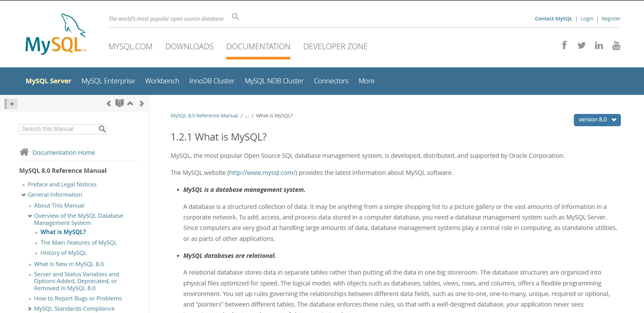Click the Register link

tap(611, 19)
